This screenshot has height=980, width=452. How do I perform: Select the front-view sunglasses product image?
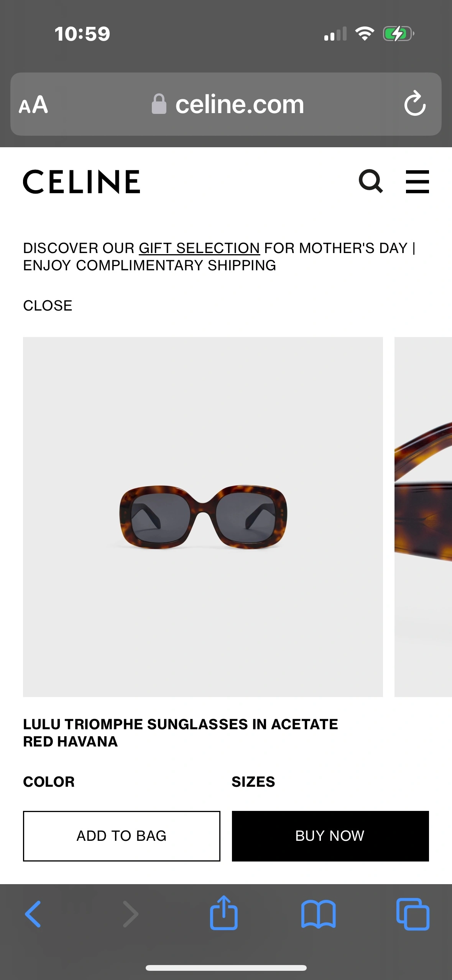(x=203, y=517)
